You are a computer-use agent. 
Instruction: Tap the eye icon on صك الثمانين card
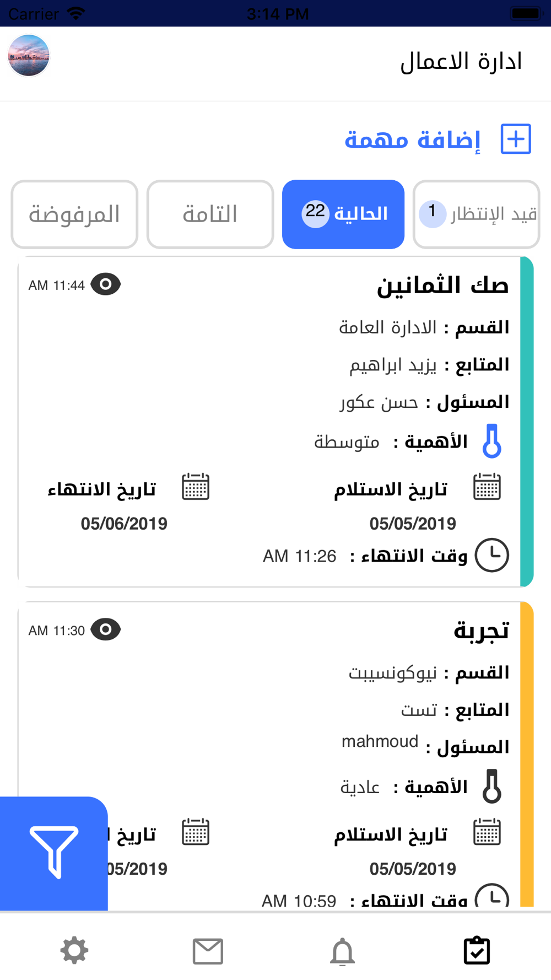[106, 284]
